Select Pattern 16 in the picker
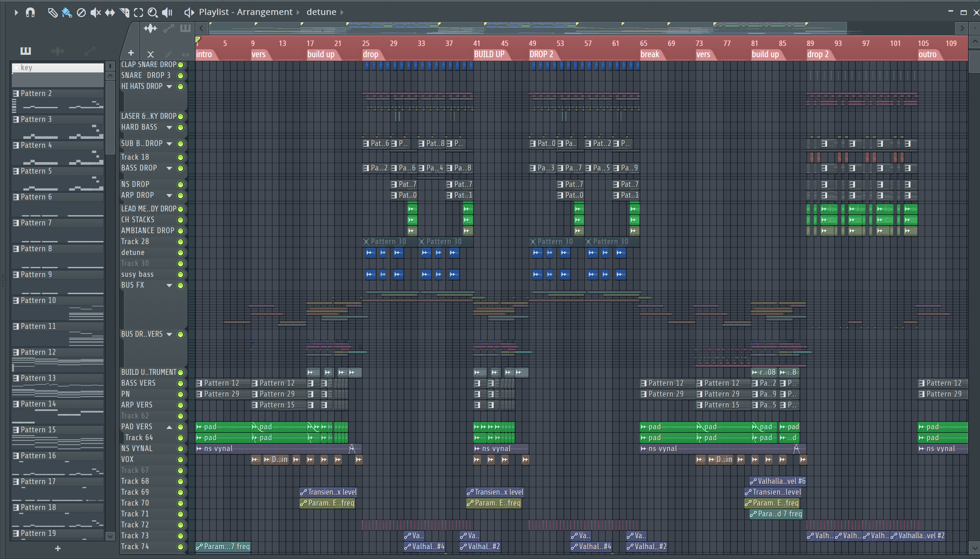 pyautogui.click(x=58, y=456)
